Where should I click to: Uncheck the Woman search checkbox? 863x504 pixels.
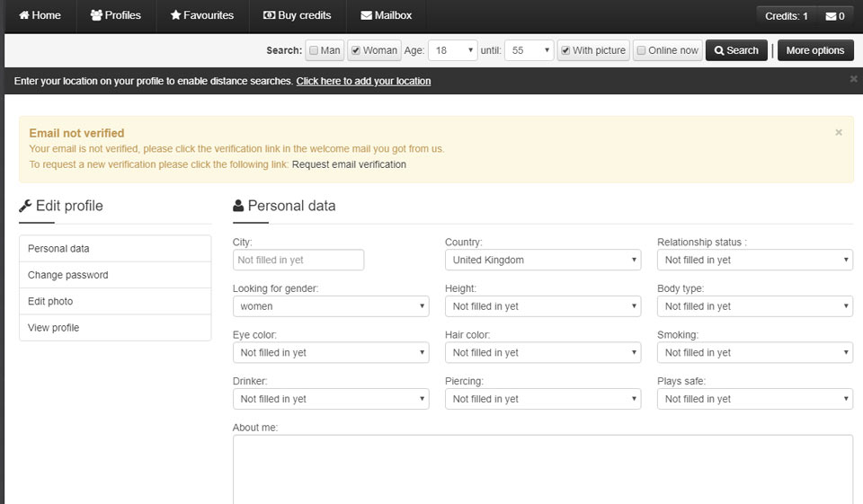356,50
